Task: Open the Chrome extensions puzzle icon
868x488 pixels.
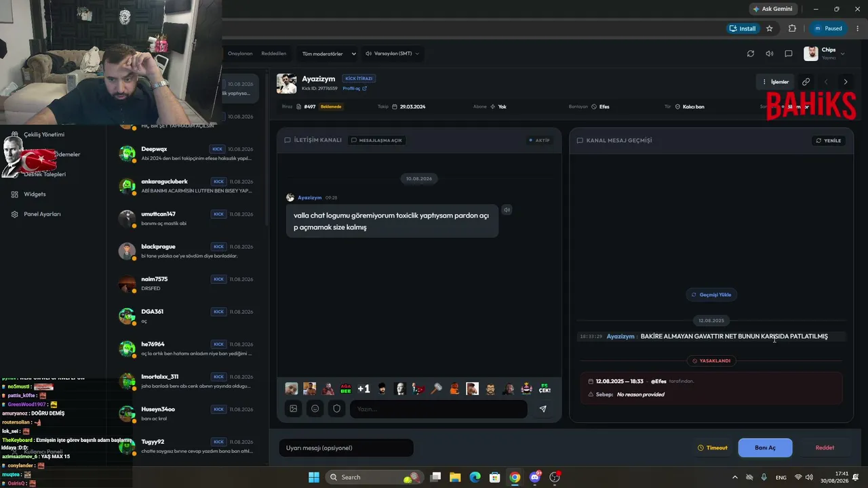Action: pos(792,28)
